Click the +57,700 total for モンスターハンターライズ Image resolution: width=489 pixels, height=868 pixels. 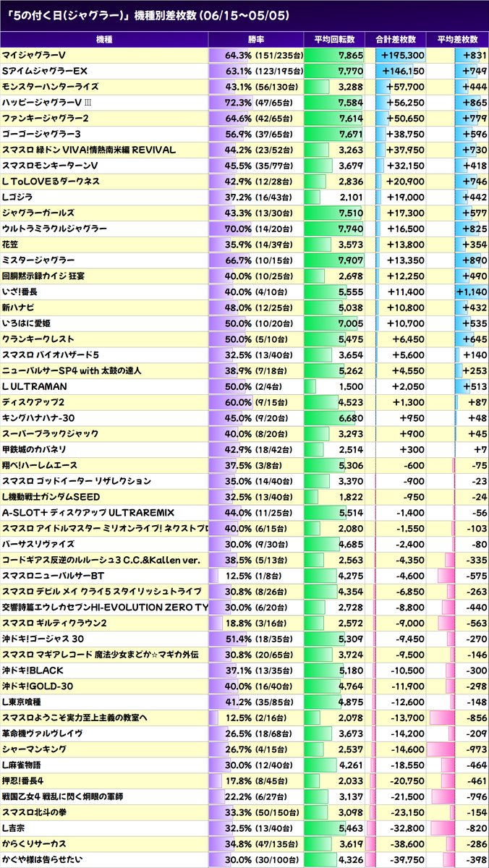[x=404, y=87]
